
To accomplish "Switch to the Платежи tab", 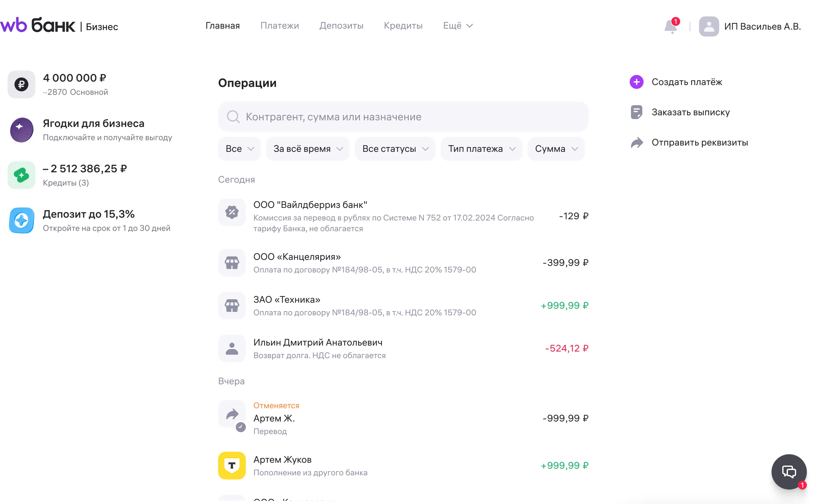I will coord(280,26).
